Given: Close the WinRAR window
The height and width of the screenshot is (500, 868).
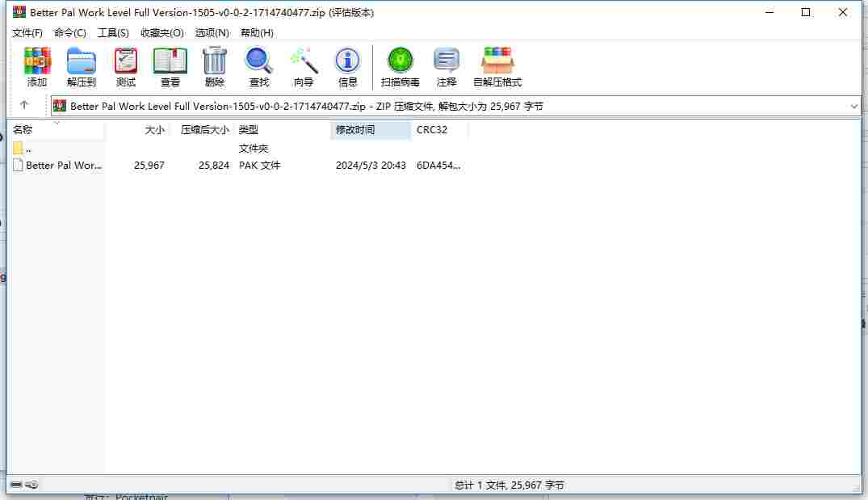Looking at the screenshot, I should (x=842, y=11).
